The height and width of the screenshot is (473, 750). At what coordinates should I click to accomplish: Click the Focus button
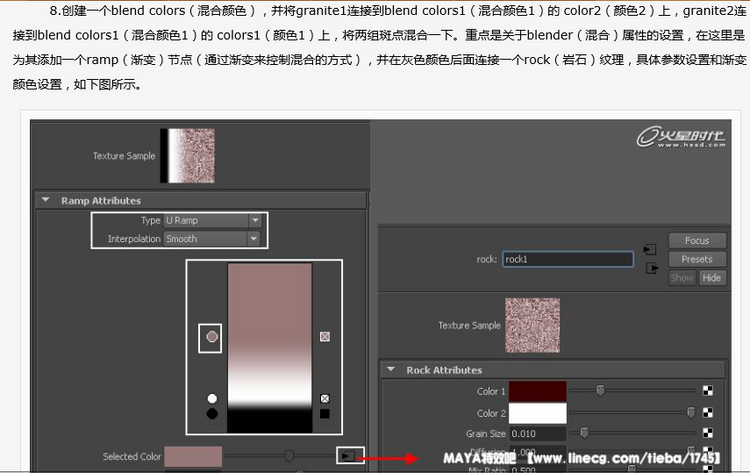click(x=697, y=240)
